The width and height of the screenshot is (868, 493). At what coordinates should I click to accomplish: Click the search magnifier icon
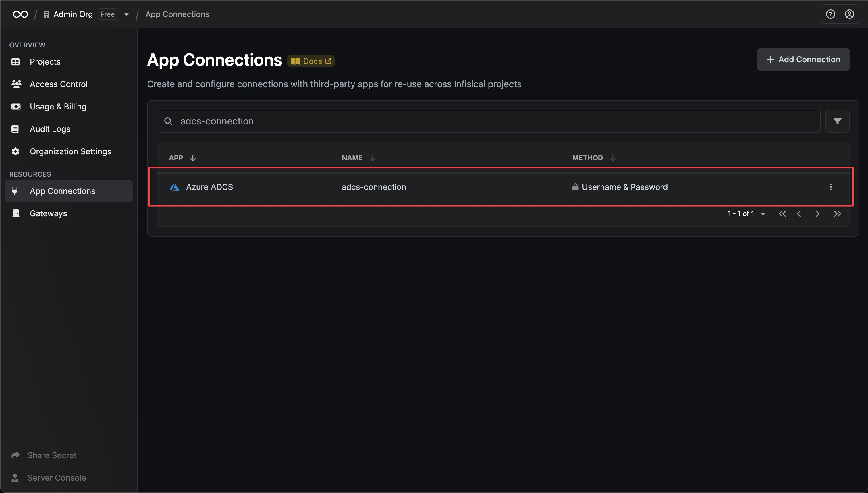pyautogui.click(x=168, y=121)
